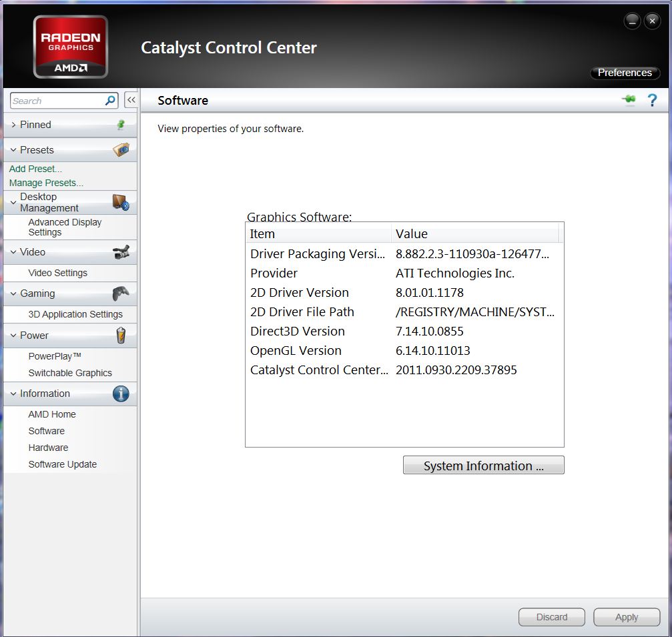Open Switchable Graphics page
Viewport: 672px width, 637px height.
[x=70, y=373]
